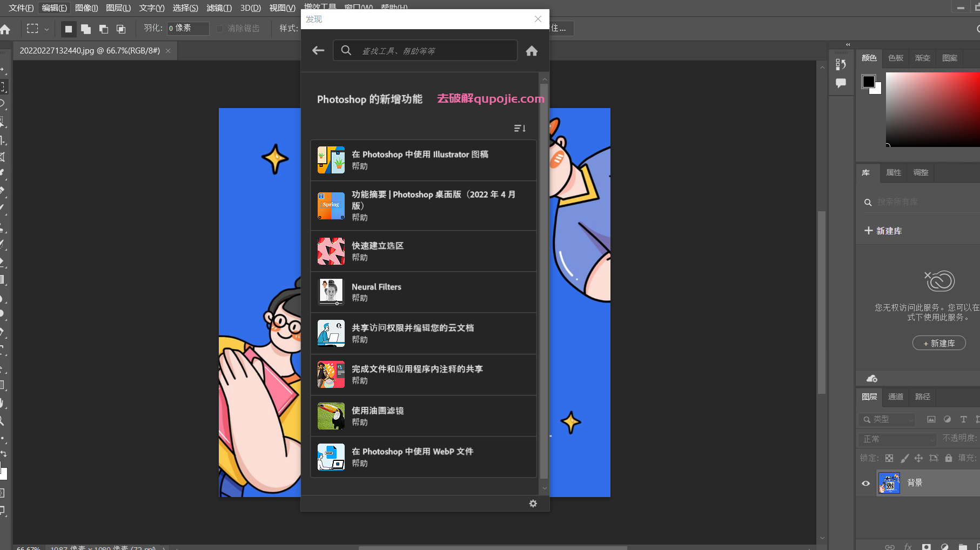Close the 20220227132440.jpg document tab

click(x=168, y=51)
